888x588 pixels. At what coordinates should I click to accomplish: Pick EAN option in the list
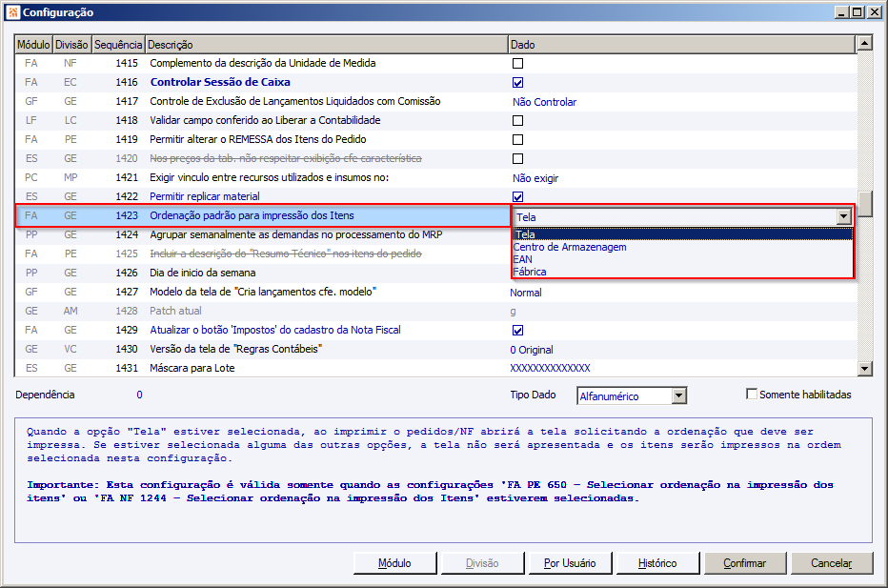682,259
